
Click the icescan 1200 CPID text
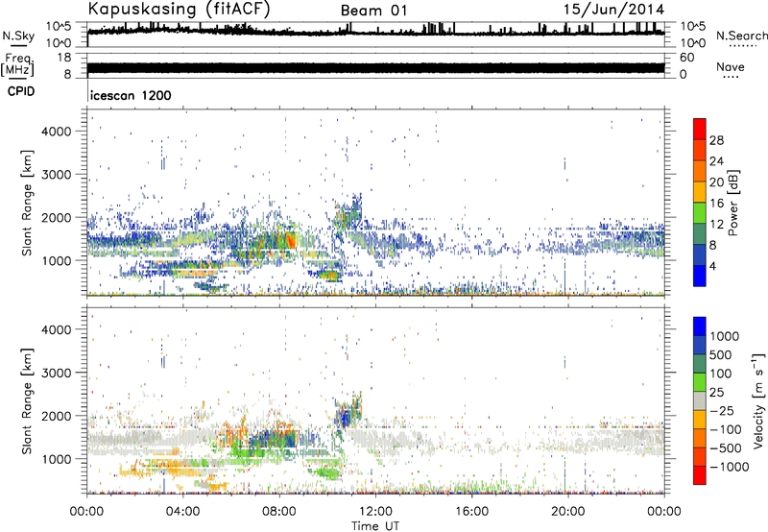pos(131,95)
